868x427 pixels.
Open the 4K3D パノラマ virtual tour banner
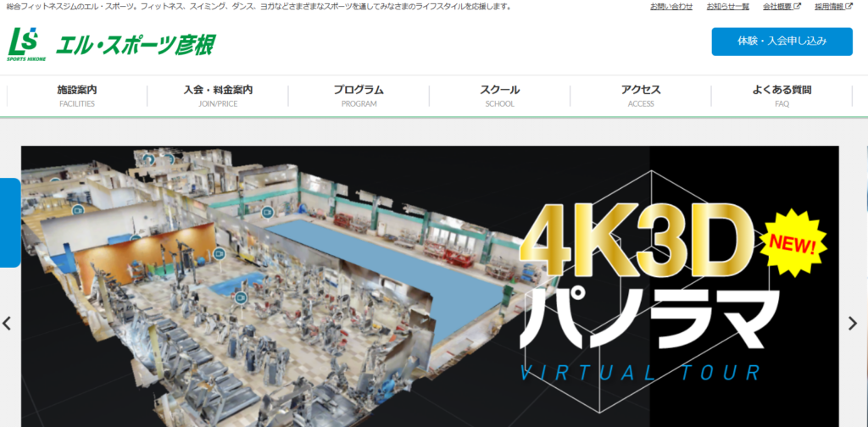coord(430,286)
